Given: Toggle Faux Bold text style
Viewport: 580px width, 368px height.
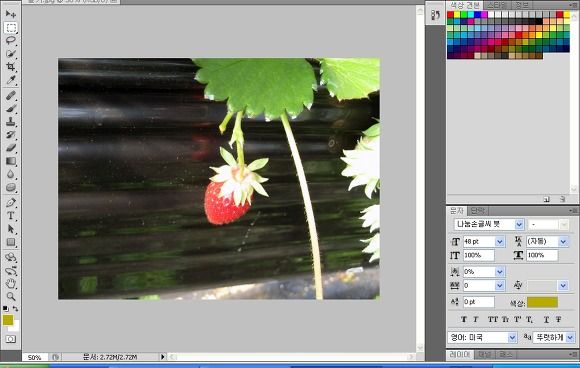Looking at the screenshot, I should [463, 319].
